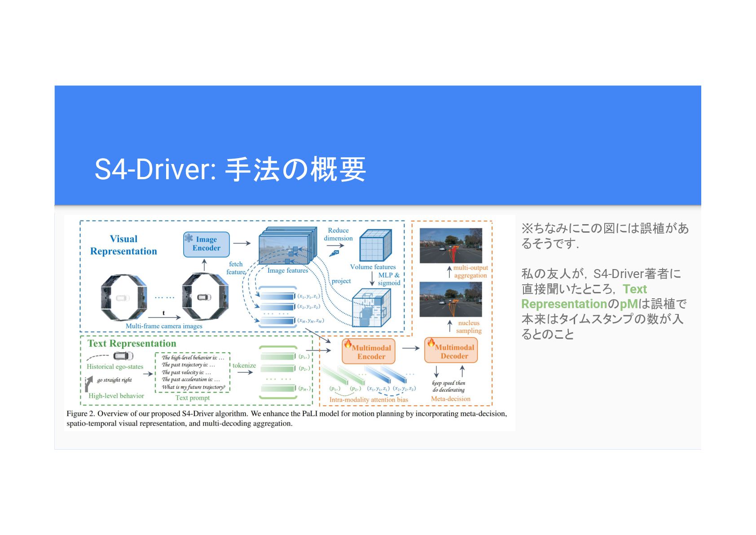The height and width of the screenshot is (535, 756).
Task: Click 'The past trajectory is: …' prompt line
Action: coord(188,365)
